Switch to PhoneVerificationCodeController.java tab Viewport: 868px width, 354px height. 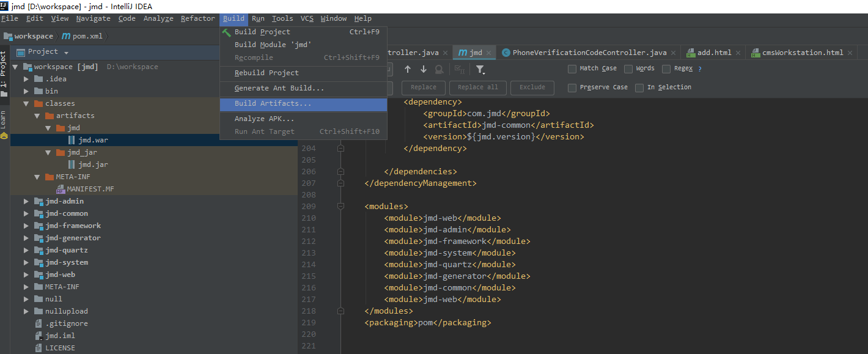click(x=589, y=53)
